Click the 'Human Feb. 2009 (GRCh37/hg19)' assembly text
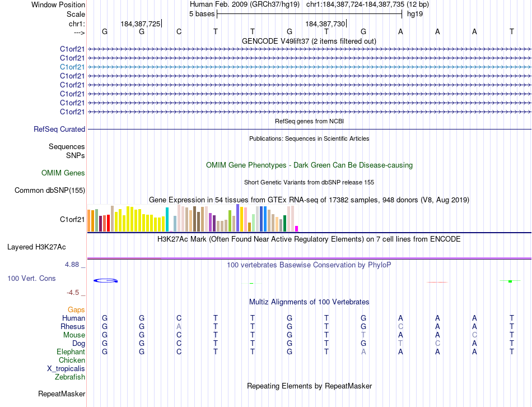Screen dimensions: 532x407 pos(245,4)
